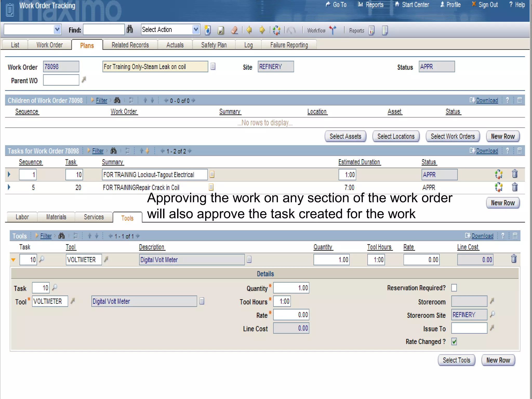532x399 pixels.
Task: Open the Safety Plan tab
Action: tap(214, 45)
